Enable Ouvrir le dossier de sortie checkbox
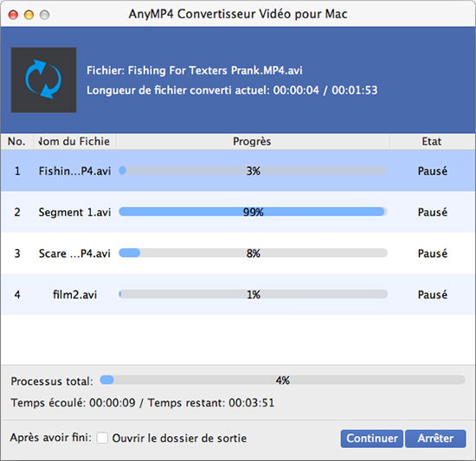The image size is (476, 461). [102, 438]
